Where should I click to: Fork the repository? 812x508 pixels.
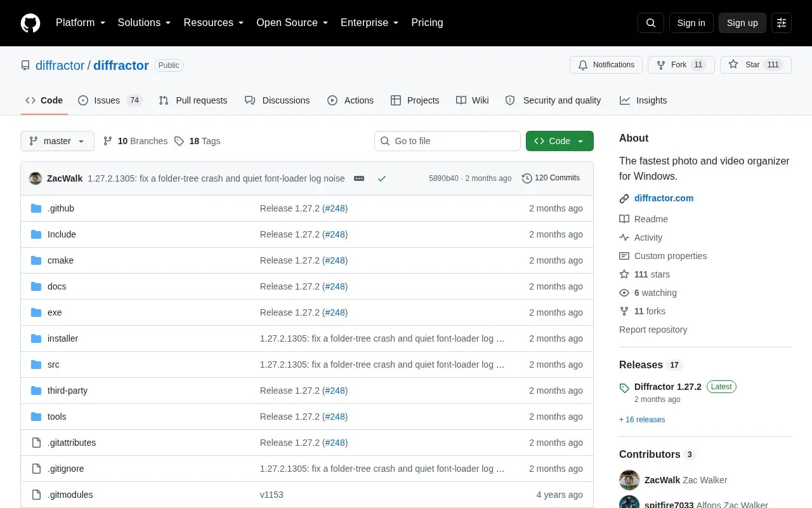pos(681,65)
